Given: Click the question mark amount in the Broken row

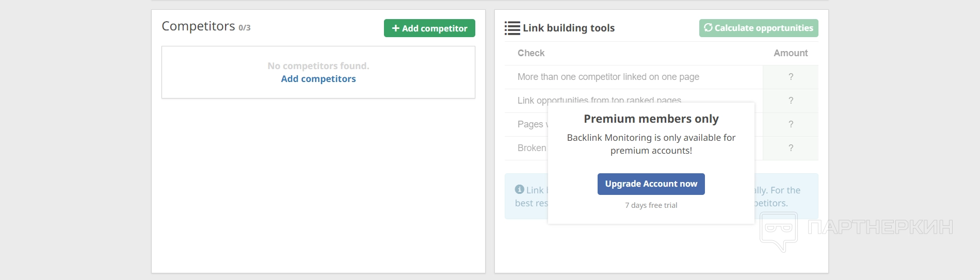Looking at the screenshot, I should click(x=791, y=148).
